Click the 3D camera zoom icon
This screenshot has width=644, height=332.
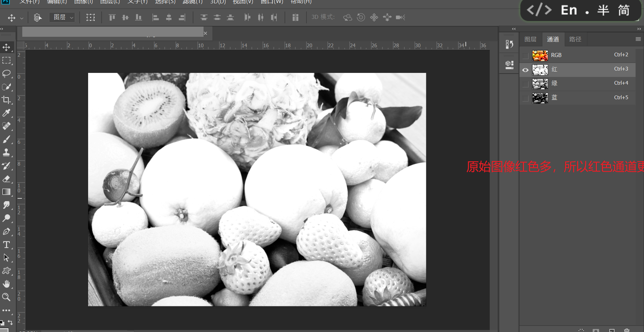[400, 17]
